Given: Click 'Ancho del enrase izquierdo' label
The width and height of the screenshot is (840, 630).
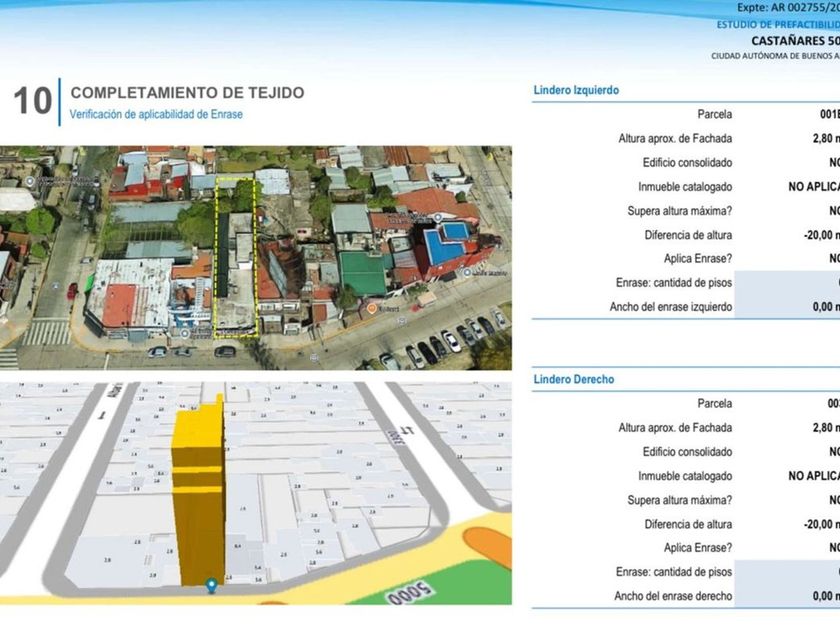Looking at the screenshot, I should click(x=671, y=307).
